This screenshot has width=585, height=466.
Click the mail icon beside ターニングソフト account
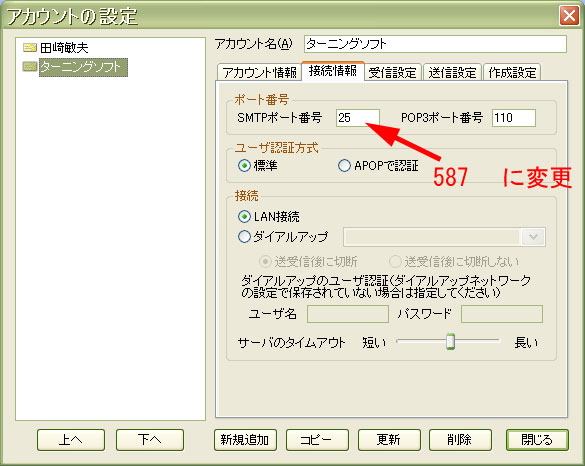coord(30,67)
